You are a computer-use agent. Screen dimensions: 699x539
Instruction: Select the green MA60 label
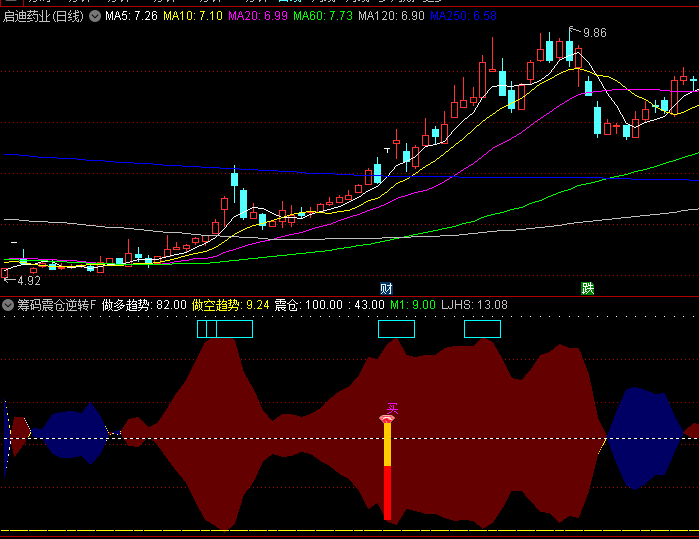323,17
